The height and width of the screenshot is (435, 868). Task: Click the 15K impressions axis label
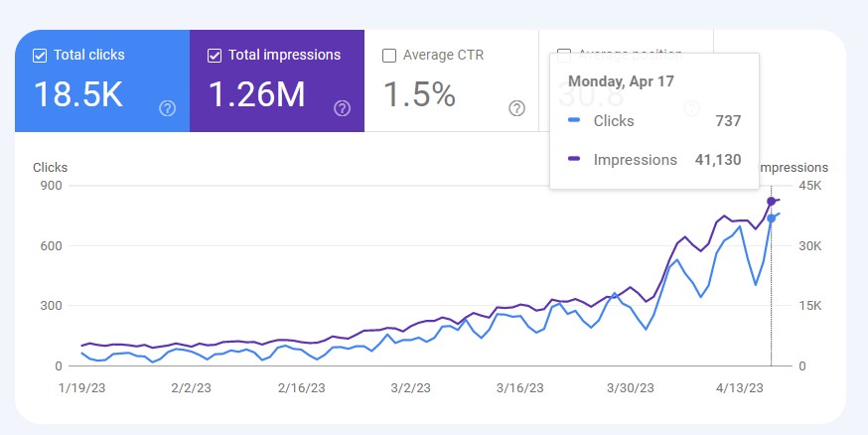pos(809,306)
